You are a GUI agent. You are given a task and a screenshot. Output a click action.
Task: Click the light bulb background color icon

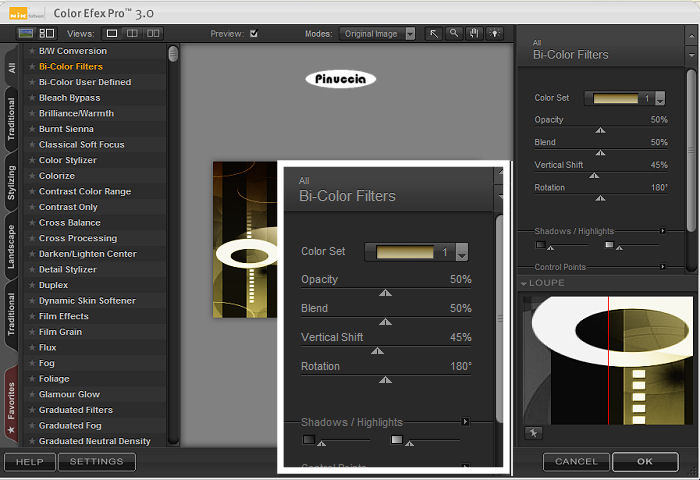click(x=495, y=33)
